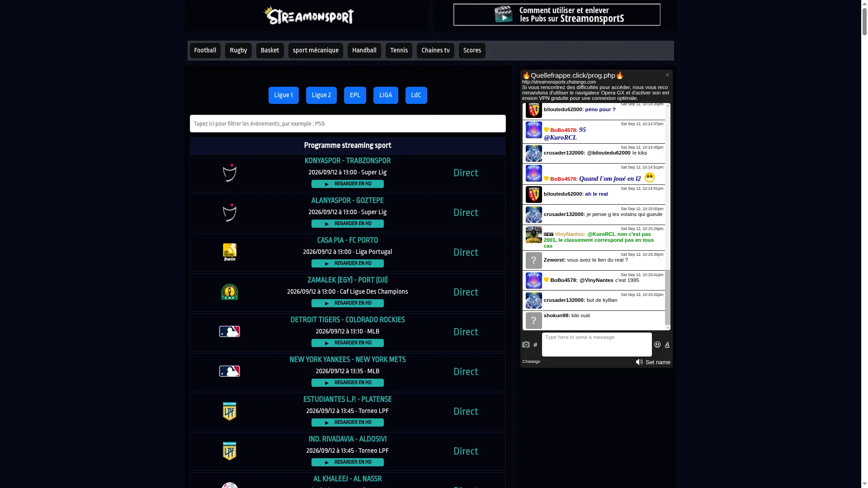Click the chat message input box
The width and height of the screenshot is (868, 488).
pyautogui.click(x=597, y=344)
